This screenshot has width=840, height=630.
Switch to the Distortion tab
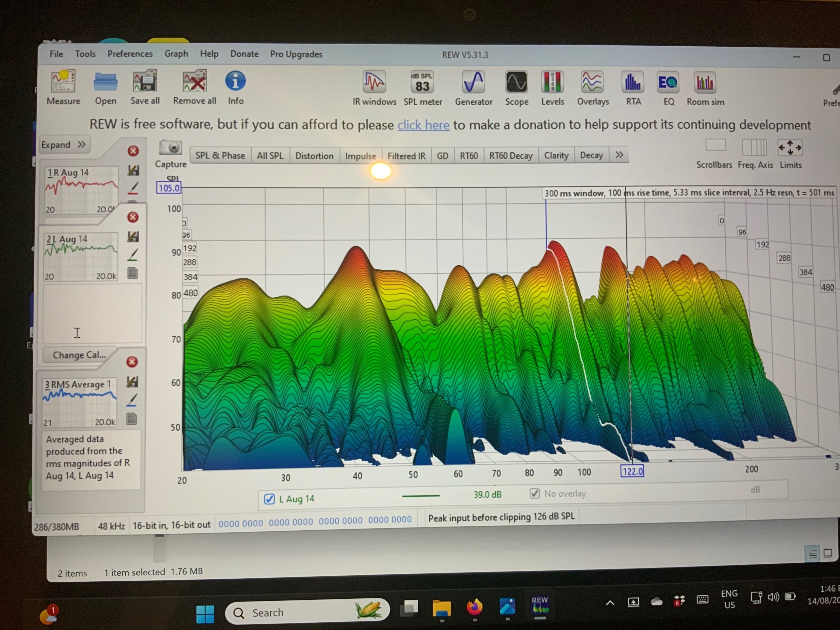click(x=314, y=156)
